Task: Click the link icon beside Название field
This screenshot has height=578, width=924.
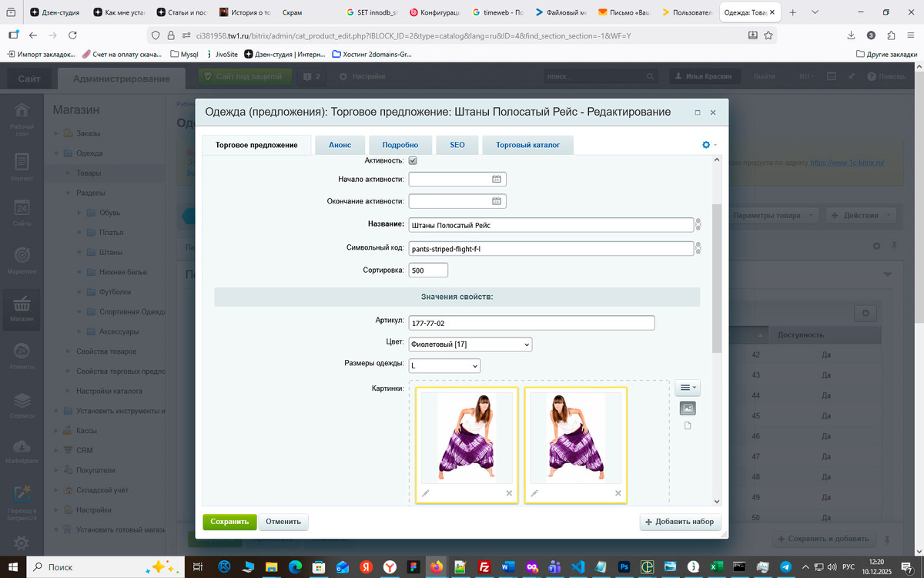Action: (x=698, y=225)
